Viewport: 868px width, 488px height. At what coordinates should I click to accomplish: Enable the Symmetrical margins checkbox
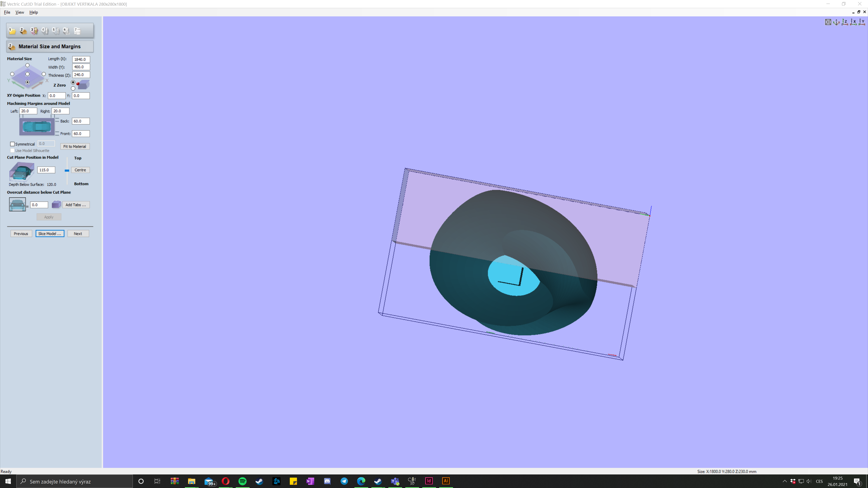pyautogui.click(x=12, y=144)
